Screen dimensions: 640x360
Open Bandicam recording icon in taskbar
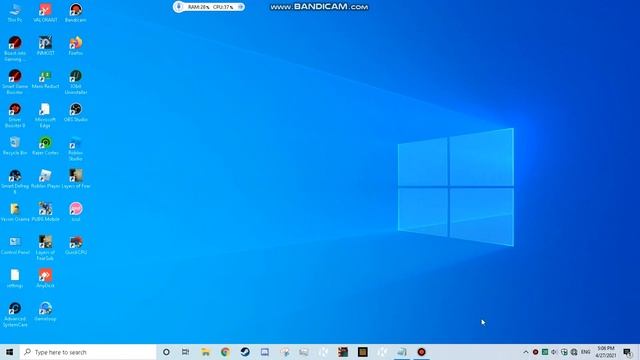pos(422,352)
